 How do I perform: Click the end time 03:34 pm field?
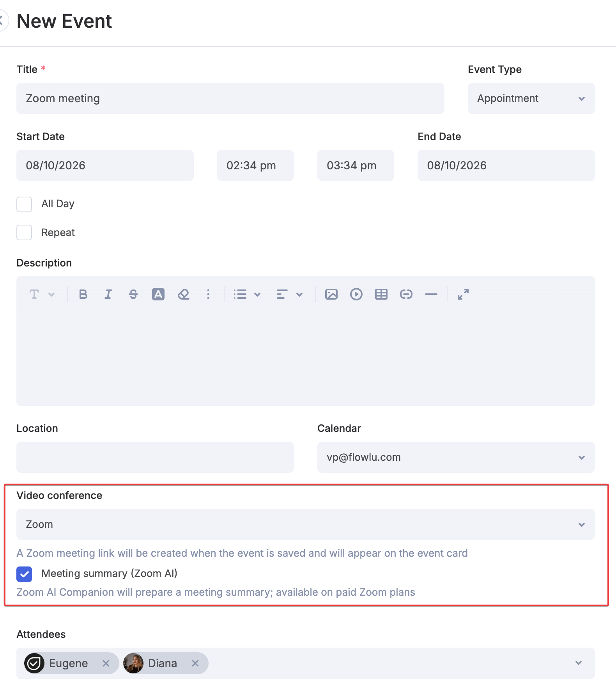point(356,165)
